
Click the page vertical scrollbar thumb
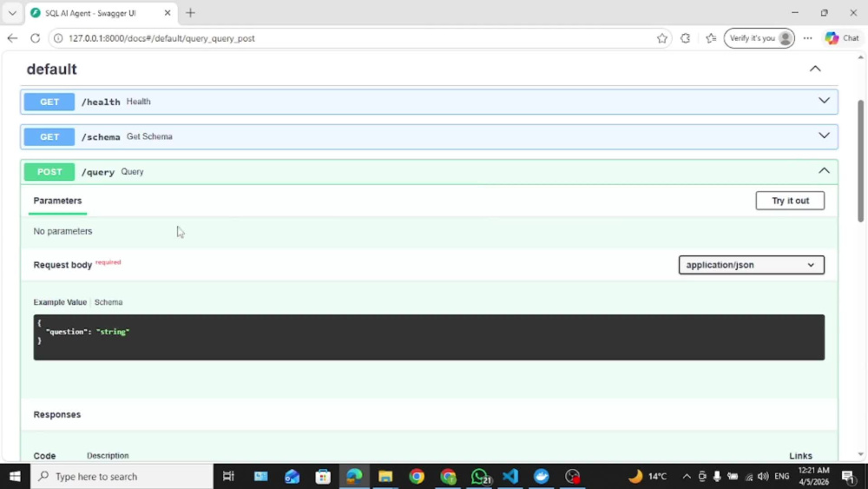pyautogui.click(x=860, y=161)
